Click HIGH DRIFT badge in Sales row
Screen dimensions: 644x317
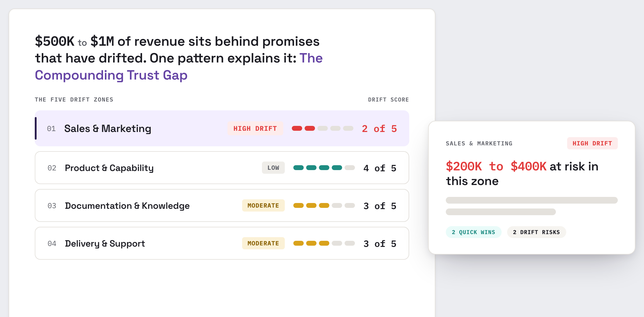coord(255,128)
